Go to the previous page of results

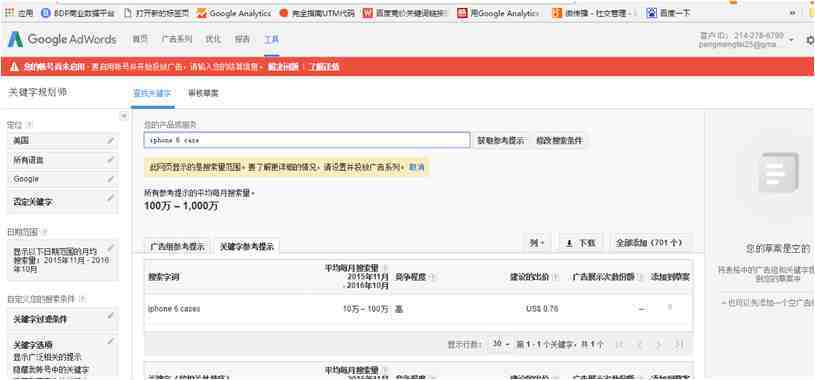[640, 344]
